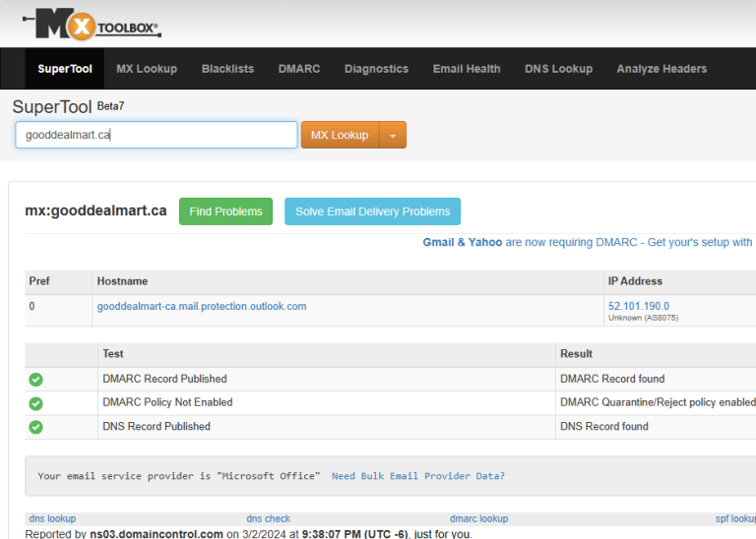Image resolution: width=756 pixels, height=539 pixels.
Task: Click the green check icon beside DMARC Policy Not Enabled
Action: pyautogui.click(x=35, y=403)
